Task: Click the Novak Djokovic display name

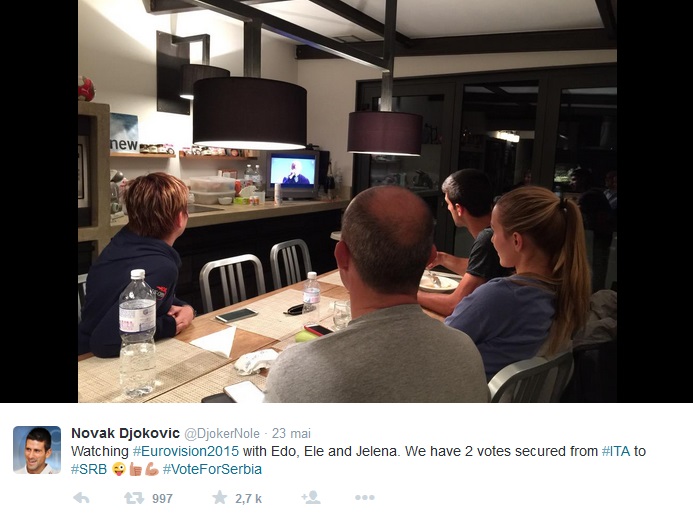Action: 126,433
